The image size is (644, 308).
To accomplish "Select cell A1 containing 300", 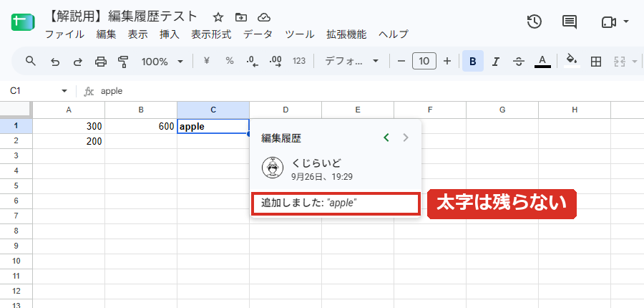I will click(x=69, y=126).
